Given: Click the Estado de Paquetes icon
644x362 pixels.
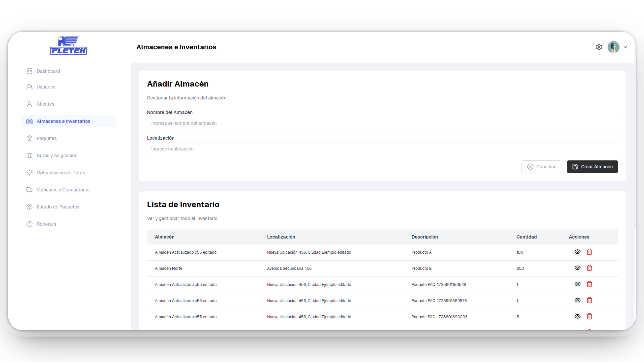Looking at the screenshot, I should click(30, 207).
